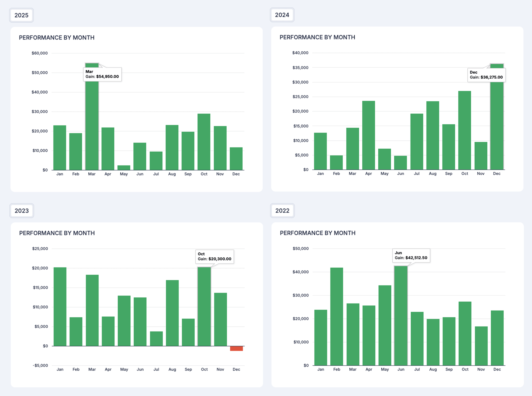
Task: Click the Jun gain $42,512.50 tooltip
Action: [x=411, y=255]
